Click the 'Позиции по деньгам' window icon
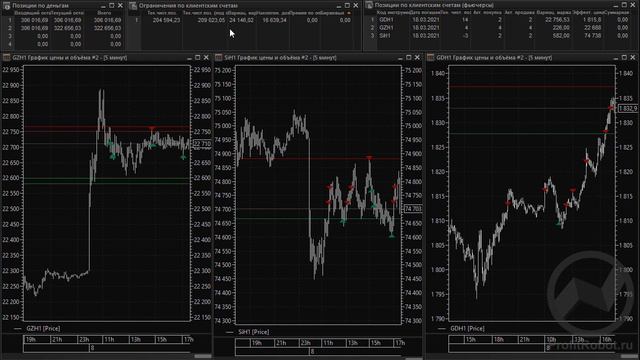 6,6
